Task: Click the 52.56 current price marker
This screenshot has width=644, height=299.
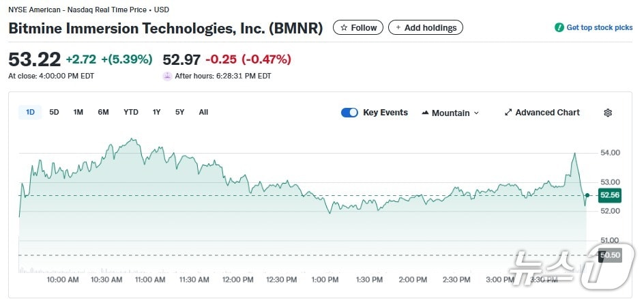Action: (x=609, y=195)
